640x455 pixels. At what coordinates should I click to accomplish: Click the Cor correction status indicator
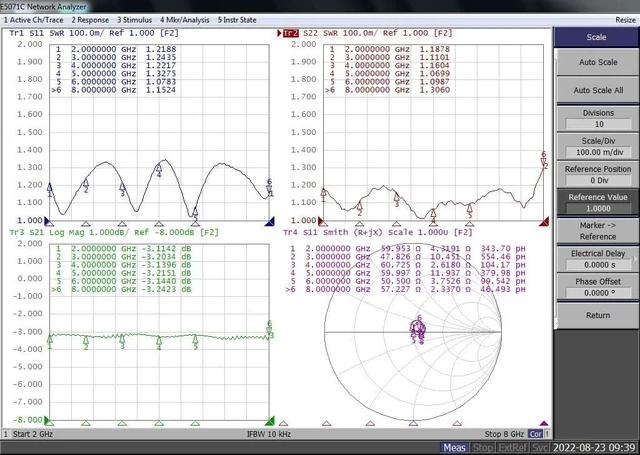pyautogui.click(x=535, y=434)
